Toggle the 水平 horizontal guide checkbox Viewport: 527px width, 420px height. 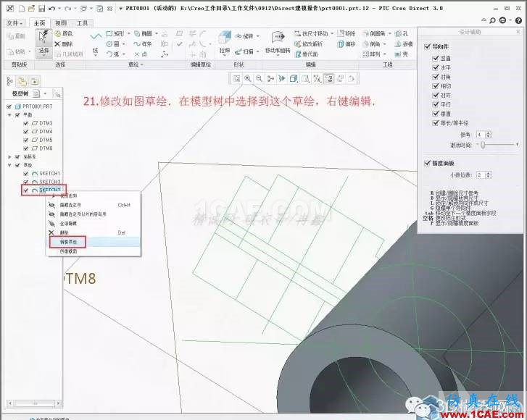point(436,67)
